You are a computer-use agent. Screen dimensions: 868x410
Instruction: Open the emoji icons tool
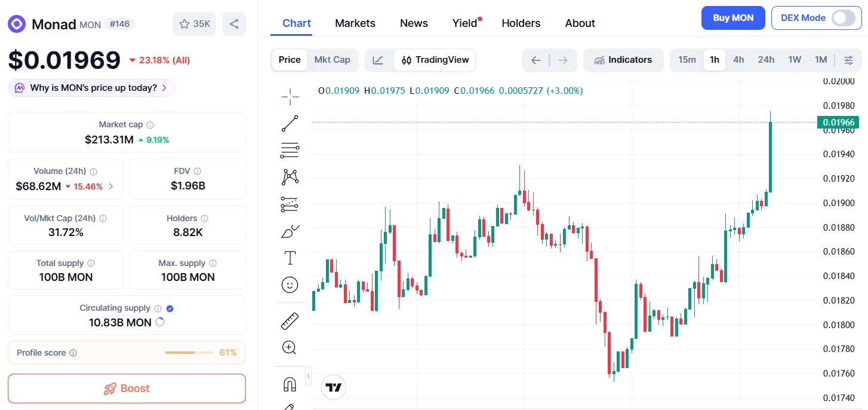(x=290, y=284)
